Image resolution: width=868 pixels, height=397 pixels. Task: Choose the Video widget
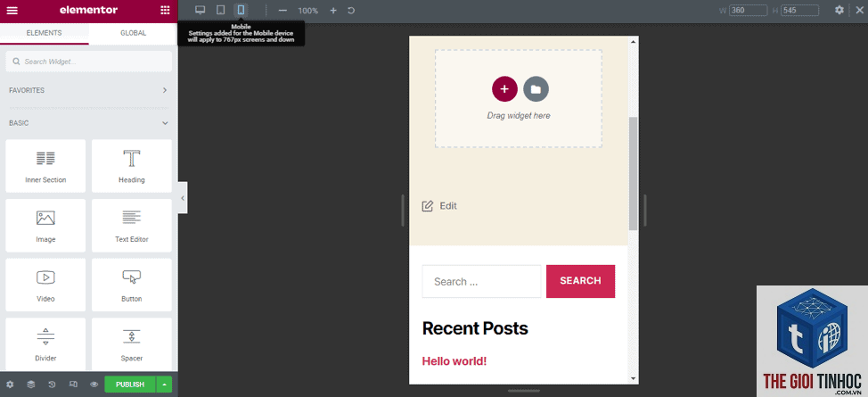45,285
